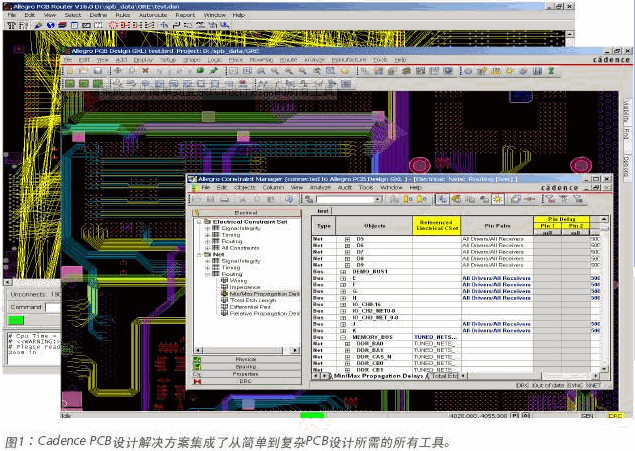Click the Referenced Electrical CSet yellow header

click(437, 226)
